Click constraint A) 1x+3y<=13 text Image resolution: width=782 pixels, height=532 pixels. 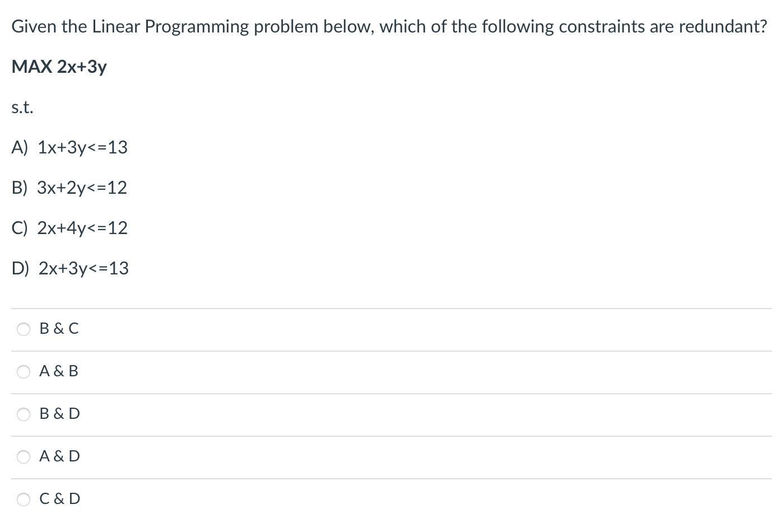tap(69, 148)
